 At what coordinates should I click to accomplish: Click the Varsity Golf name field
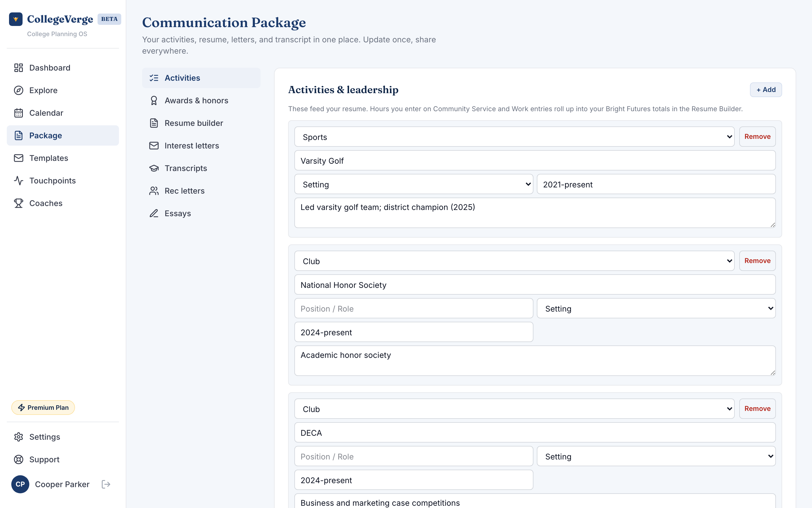[x=535, y=161]
